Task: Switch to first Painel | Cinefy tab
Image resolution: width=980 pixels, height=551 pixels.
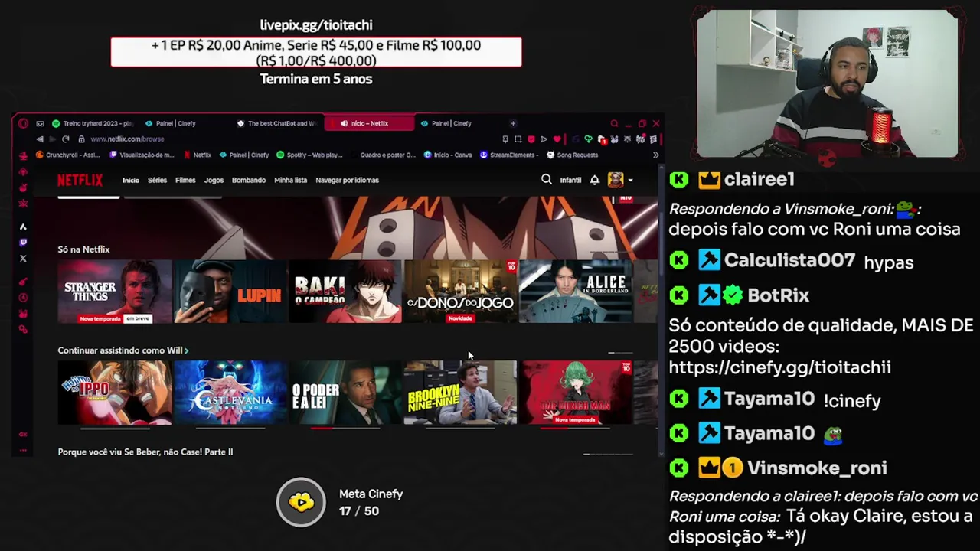Action: [170, 123]
